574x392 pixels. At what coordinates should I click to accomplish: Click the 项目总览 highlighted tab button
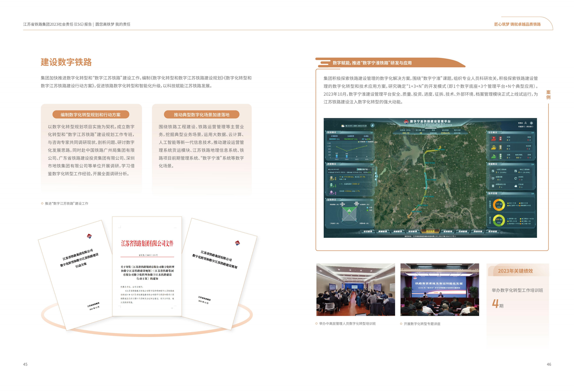tap(430, 231)
